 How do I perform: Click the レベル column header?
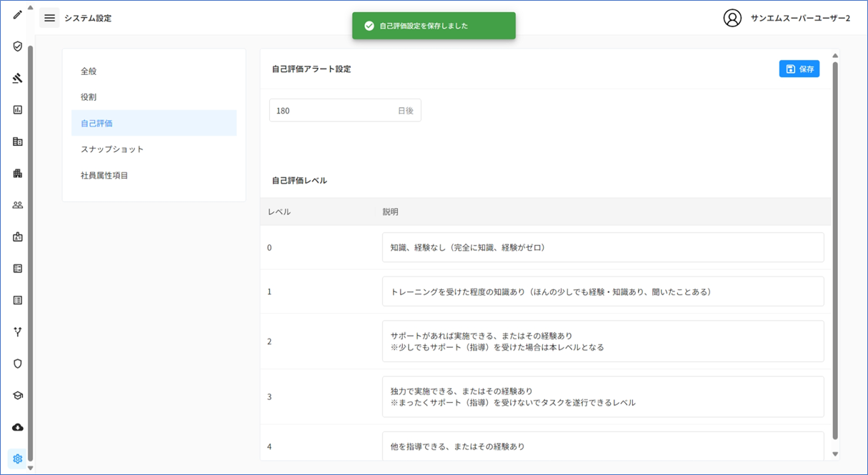(x=279, y=212)
